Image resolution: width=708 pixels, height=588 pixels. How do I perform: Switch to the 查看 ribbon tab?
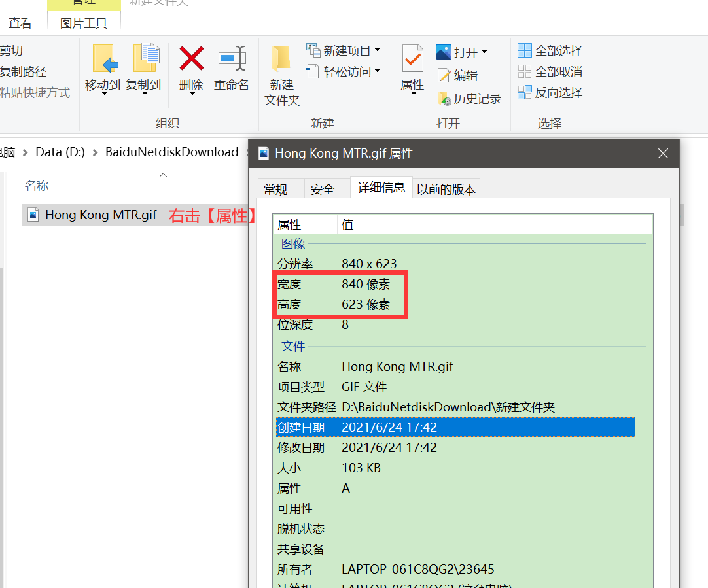click(x=20, y=23)
